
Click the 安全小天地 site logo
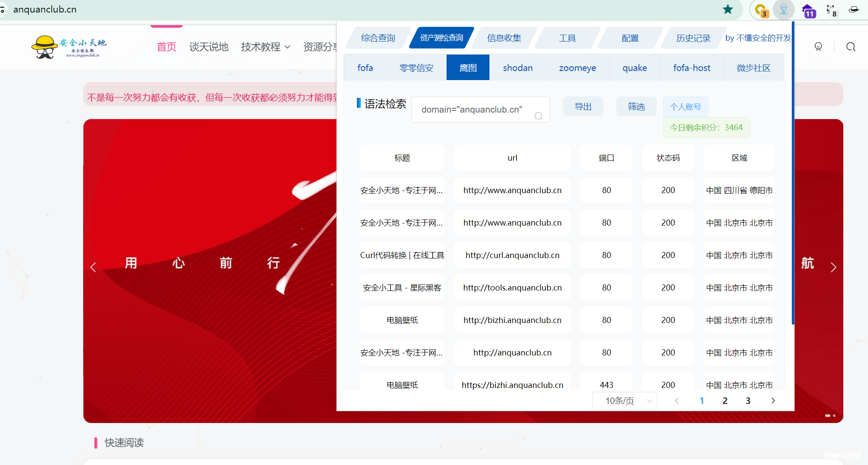click(x=69, y=46)
